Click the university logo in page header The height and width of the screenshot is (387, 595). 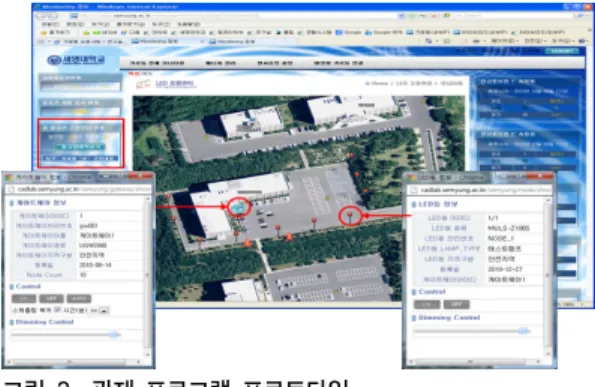[76, 60]
